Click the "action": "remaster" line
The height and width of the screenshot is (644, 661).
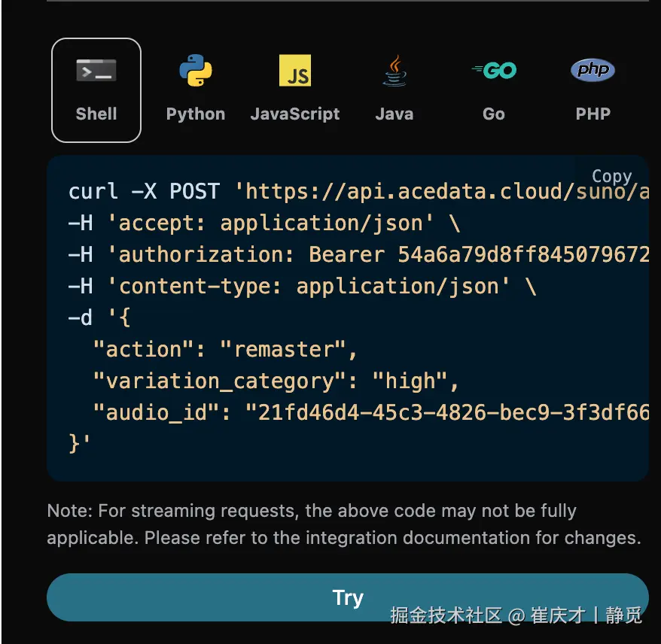(x=226, y=350)
